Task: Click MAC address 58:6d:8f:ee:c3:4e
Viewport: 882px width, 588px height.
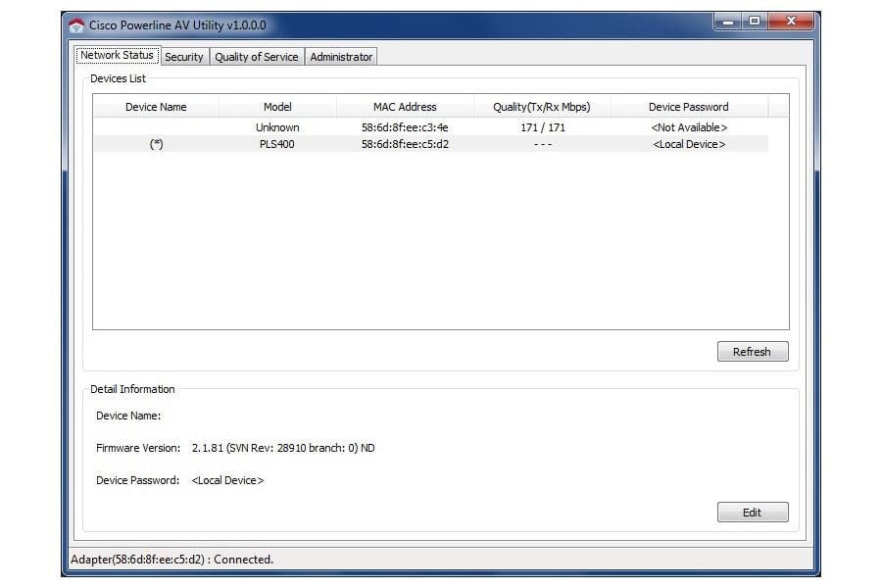Action: click(x=405, y=127)
